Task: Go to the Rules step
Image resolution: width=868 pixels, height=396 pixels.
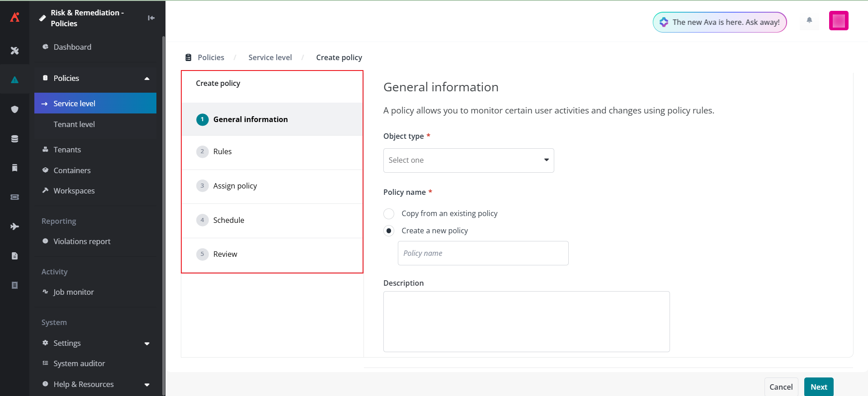Action: 222,152
